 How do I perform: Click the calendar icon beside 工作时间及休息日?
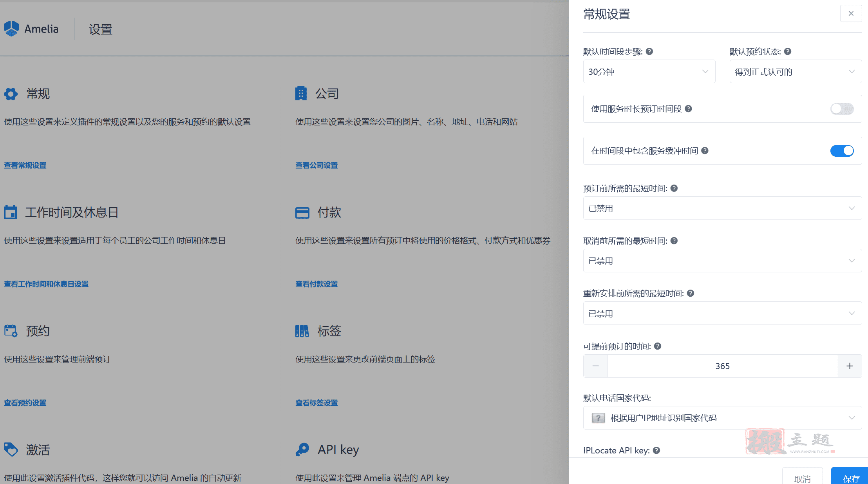pos(11,212)
